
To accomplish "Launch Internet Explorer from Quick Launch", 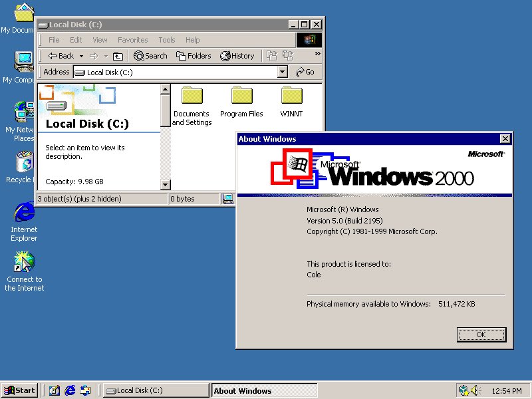I will point(69,390).
